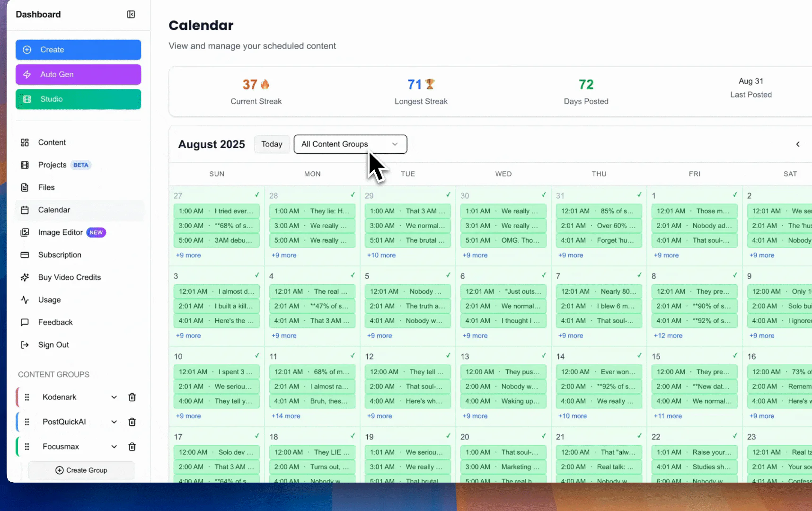Collapse the Kodenark group chevron
Viewport: 812px width, 511px height.
(x=114, y=397)
